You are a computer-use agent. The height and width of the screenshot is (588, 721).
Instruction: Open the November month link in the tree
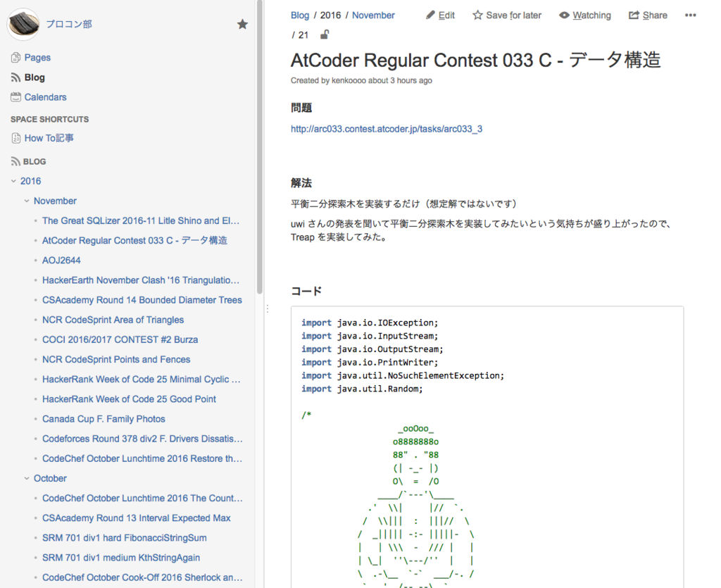(x=55, y=201)
